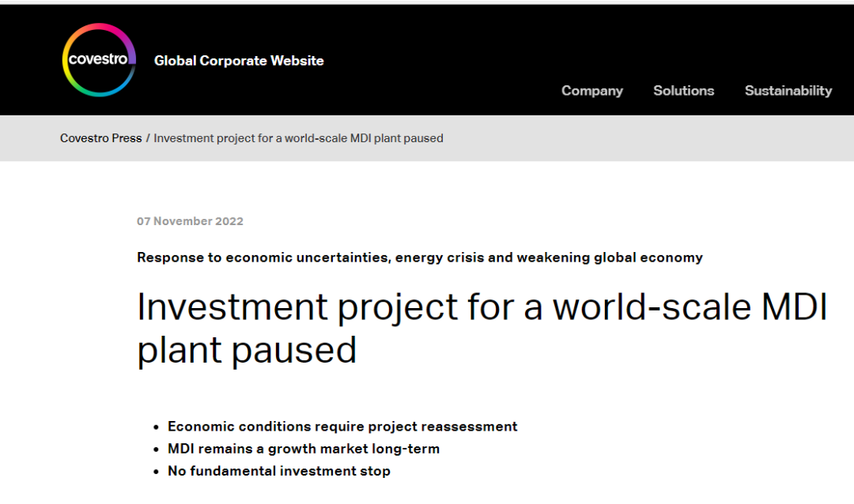
Task: Click the slash separator in the breadcrumb
Action: pyautogui.click(x=148, y=138)
